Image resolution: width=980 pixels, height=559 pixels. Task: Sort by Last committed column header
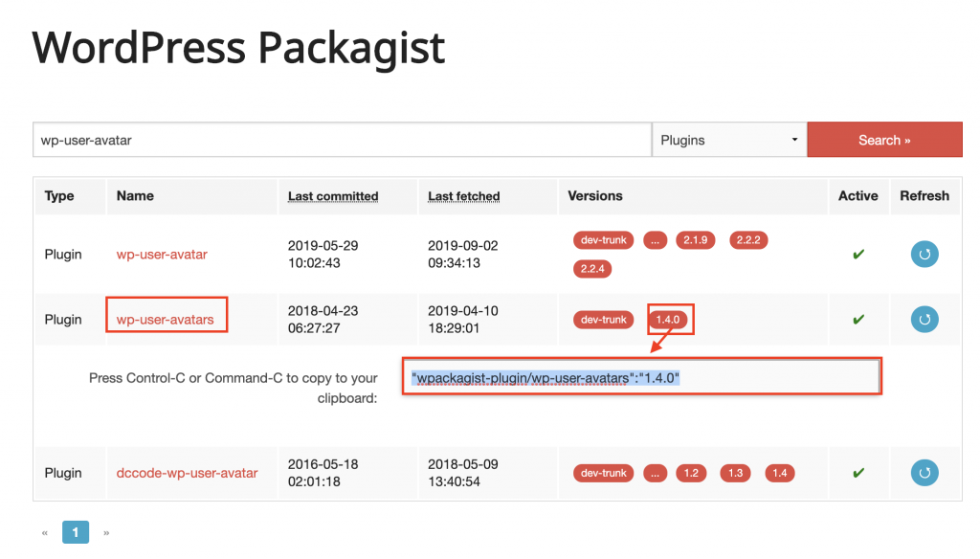coord(333,195)
